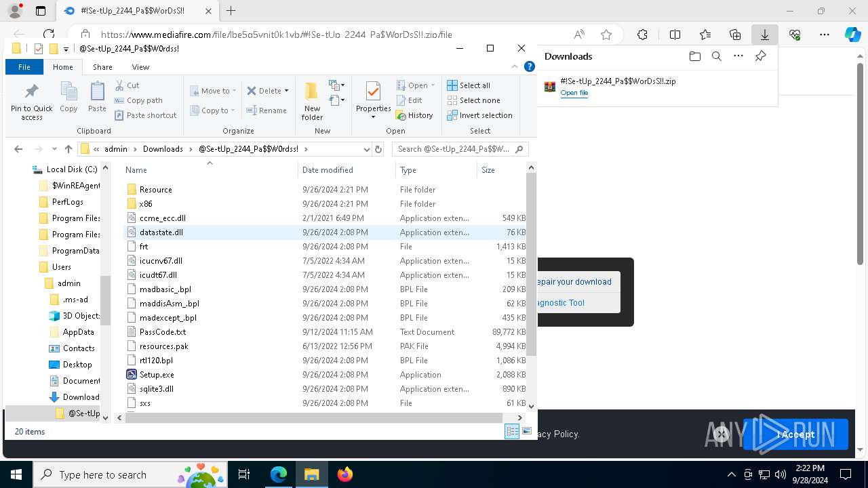The width and height of the screenshot is (868, 488).
Task: Click the History ribbon button
Action: point(414,115)
